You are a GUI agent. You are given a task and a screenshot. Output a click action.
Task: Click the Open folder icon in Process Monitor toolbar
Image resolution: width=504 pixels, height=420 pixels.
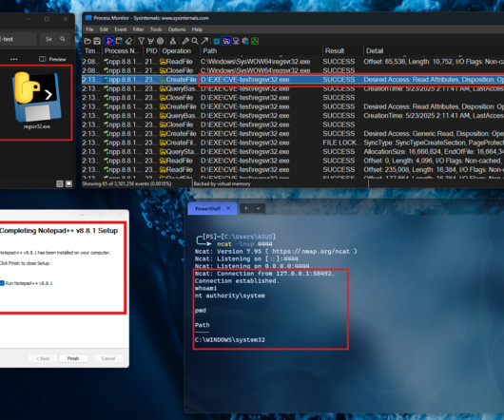coord(87,41)
